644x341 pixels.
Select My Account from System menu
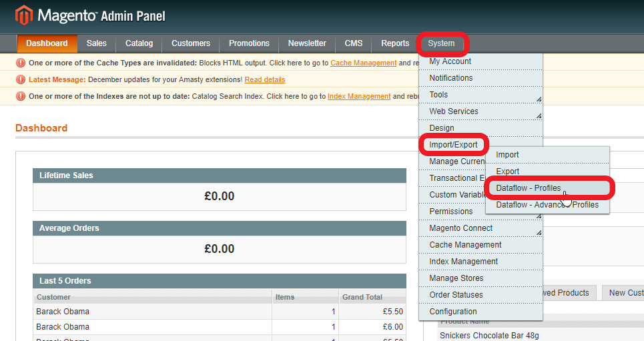480,61
